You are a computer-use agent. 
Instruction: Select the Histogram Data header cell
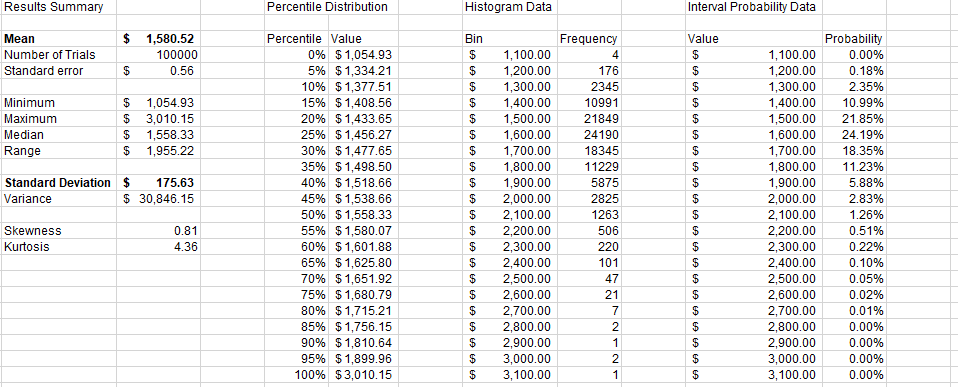pyautogui.click(x=510, y=7)
